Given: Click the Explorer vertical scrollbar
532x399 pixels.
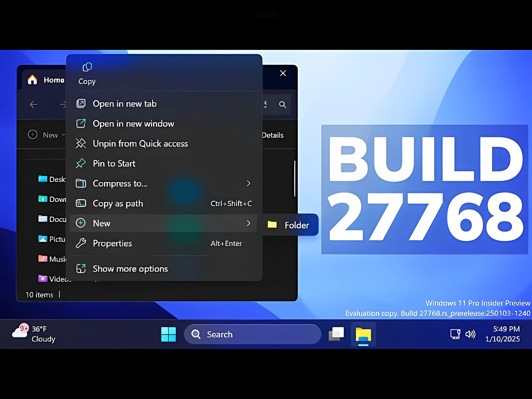Looking at the screenshot, I should [x=295, y=179].
